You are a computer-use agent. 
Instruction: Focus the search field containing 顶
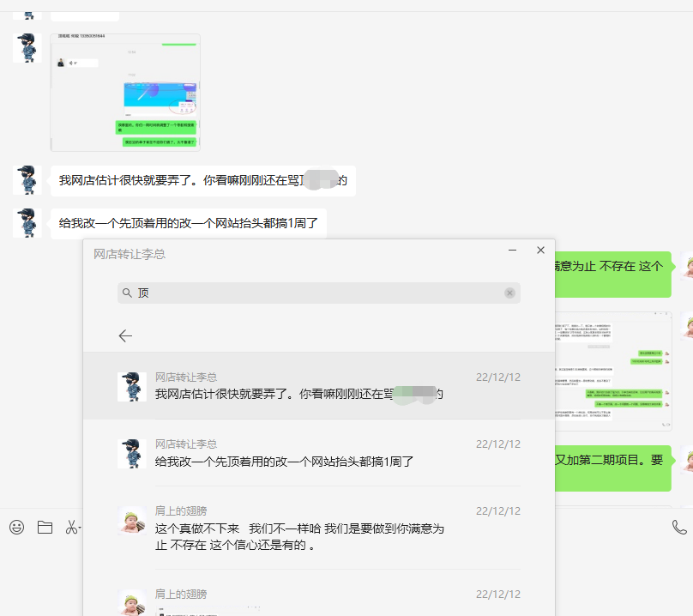click(x=317, y=293)
